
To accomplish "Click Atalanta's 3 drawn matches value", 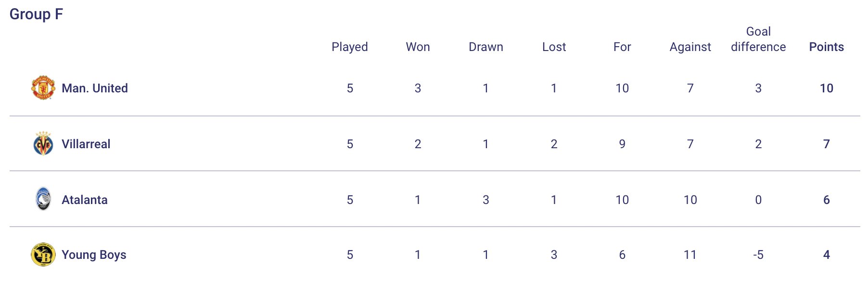I will point(486,200).
